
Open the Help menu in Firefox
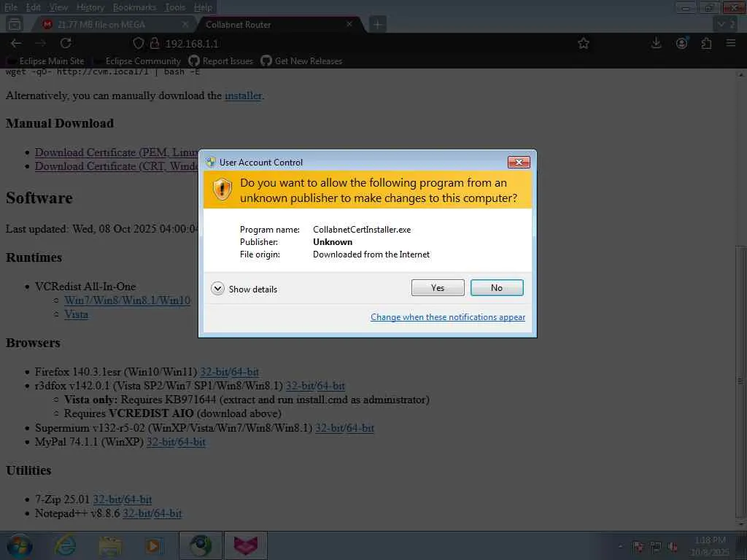coord(203,7)
